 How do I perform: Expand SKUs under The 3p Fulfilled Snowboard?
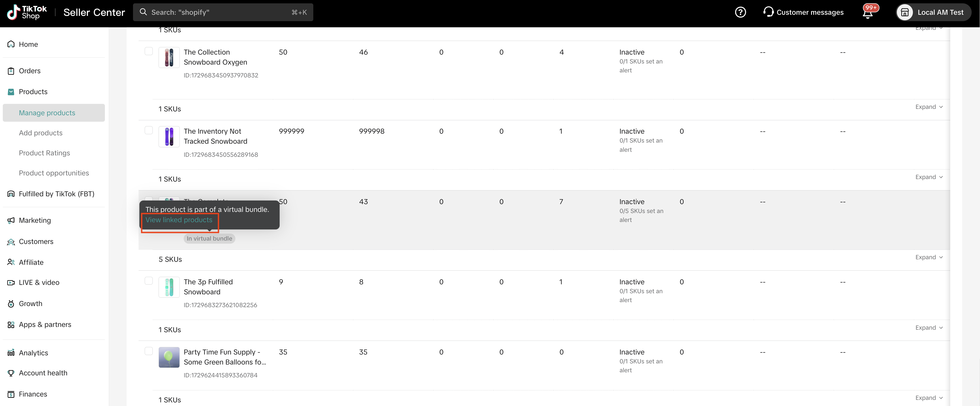929,328
